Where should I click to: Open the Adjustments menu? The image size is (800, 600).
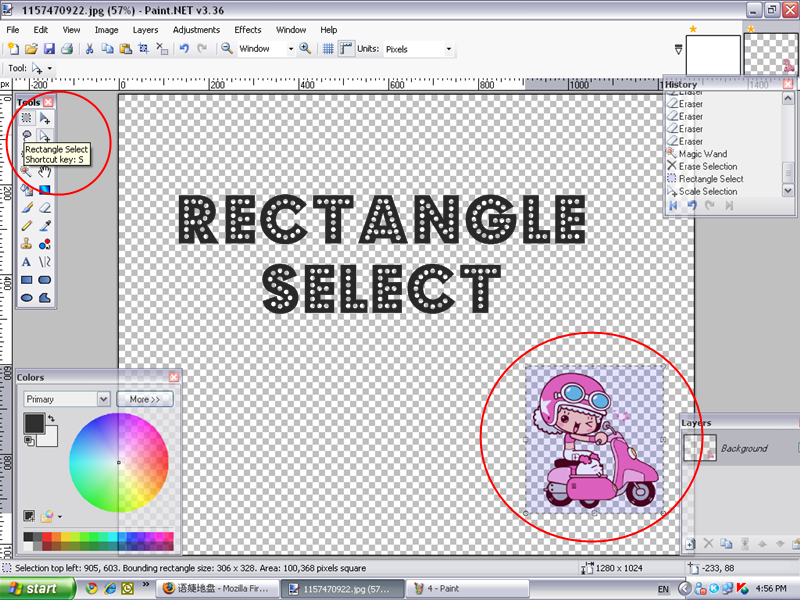(x=196, y=30)
